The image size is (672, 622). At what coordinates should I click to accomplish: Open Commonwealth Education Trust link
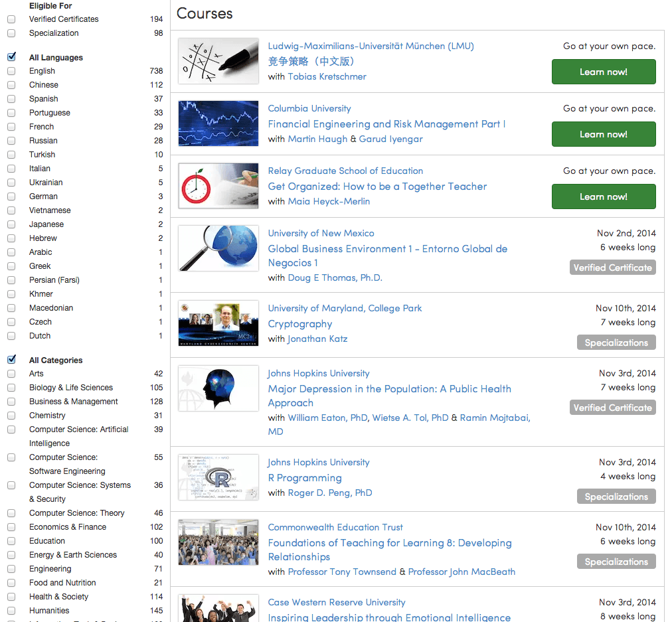(x=335, y=527)
